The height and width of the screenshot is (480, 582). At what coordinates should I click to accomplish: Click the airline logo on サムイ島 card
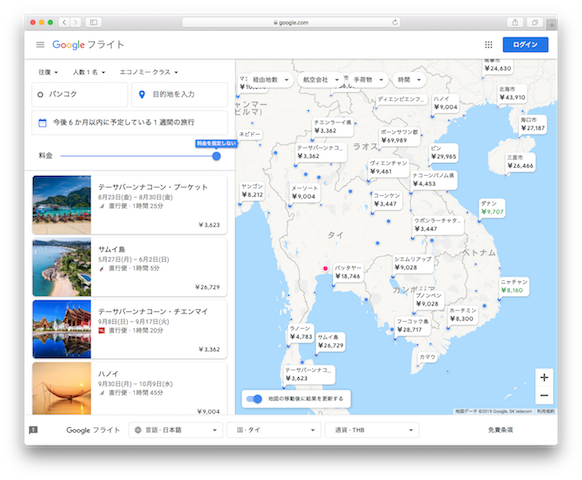click(x=102, y=268)
